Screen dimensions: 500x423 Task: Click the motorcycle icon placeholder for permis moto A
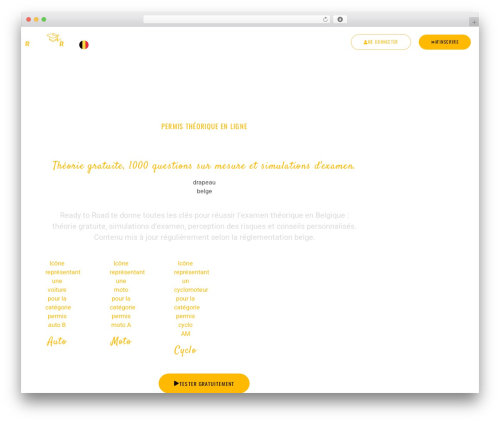pyautogui.click(x=127, y=294)
